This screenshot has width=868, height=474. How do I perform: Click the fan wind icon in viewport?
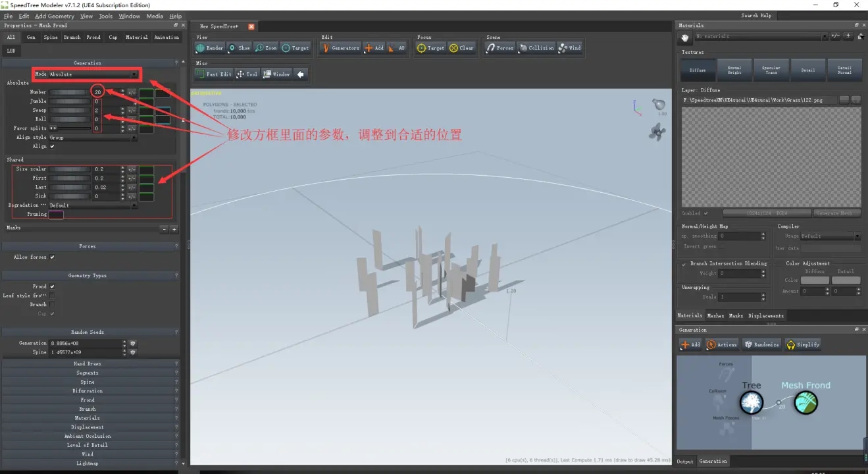657,132
